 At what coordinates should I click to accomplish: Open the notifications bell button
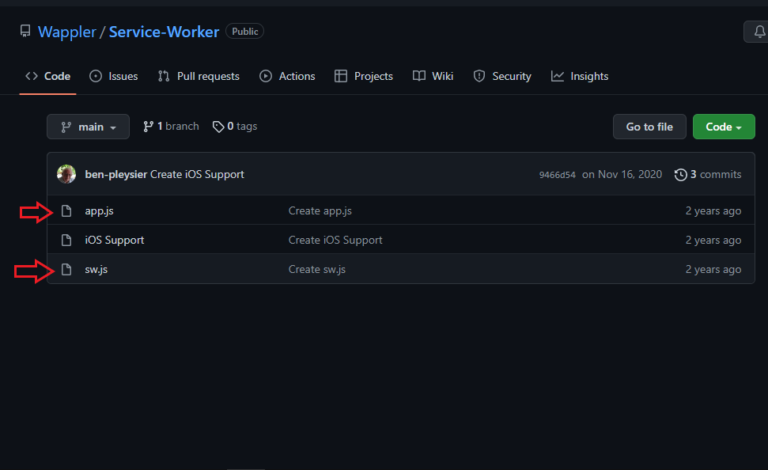click(x=759, y=32)
